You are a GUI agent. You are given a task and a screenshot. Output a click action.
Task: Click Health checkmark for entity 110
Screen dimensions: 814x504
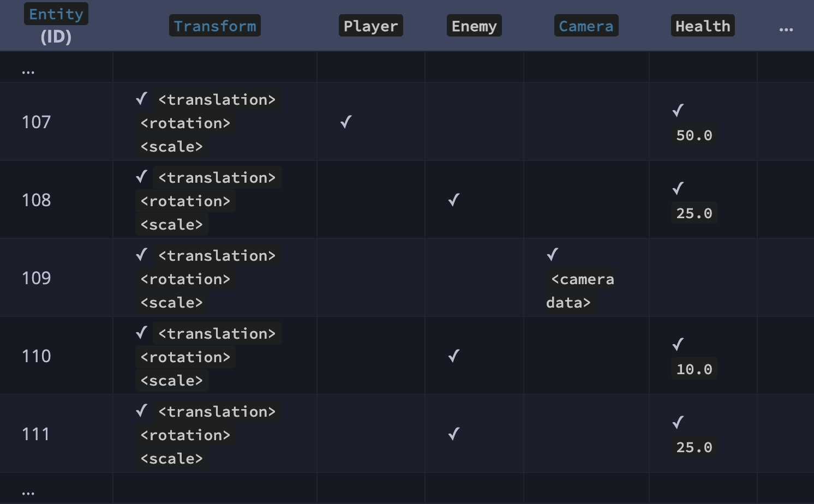[x=678, y=344]
